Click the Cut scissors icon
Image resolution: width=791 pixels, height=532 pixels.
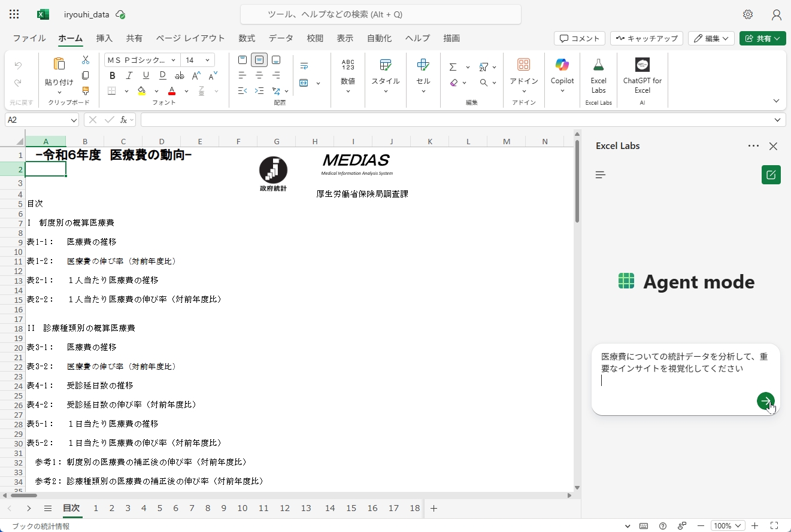tap(86, 60)
